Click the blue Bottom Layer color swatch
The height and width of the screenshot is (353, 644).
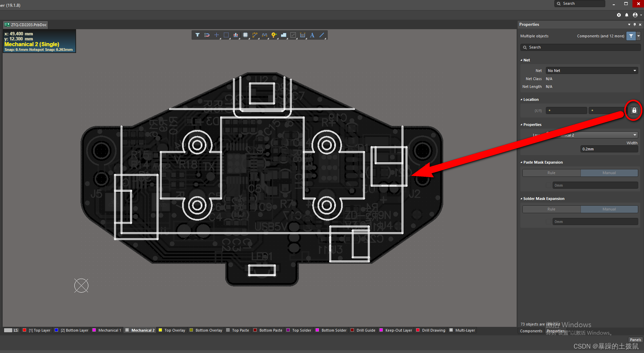[56, 330]
